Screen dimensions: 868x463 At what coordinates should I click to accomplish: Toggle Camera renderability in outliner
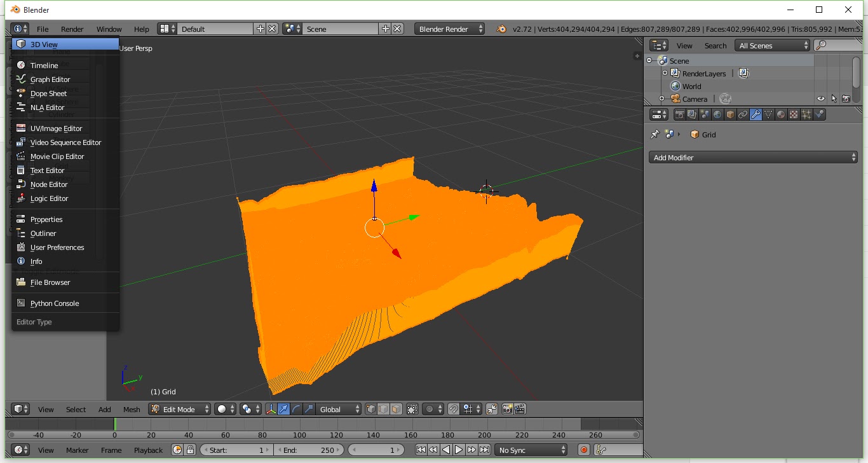tap(846, 99)
